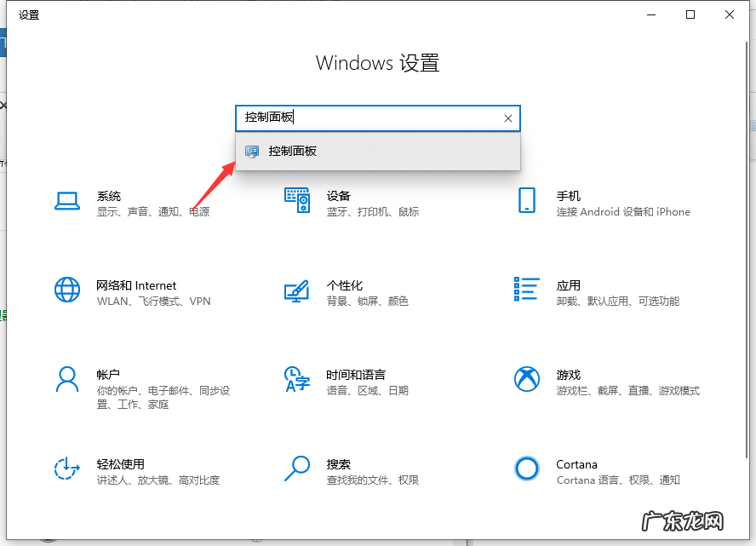Image resolution: width=756 pixels, height=546 pixels.
Task: Click the 设置 title bar label
Action: (x=28, y=14)
